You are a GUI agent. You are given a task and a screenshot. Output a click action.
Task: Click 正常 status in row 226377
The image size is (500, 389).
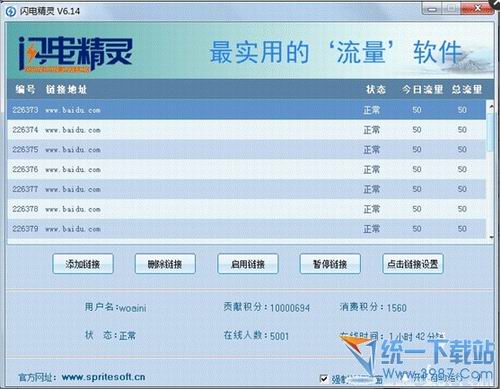[371, 189]
